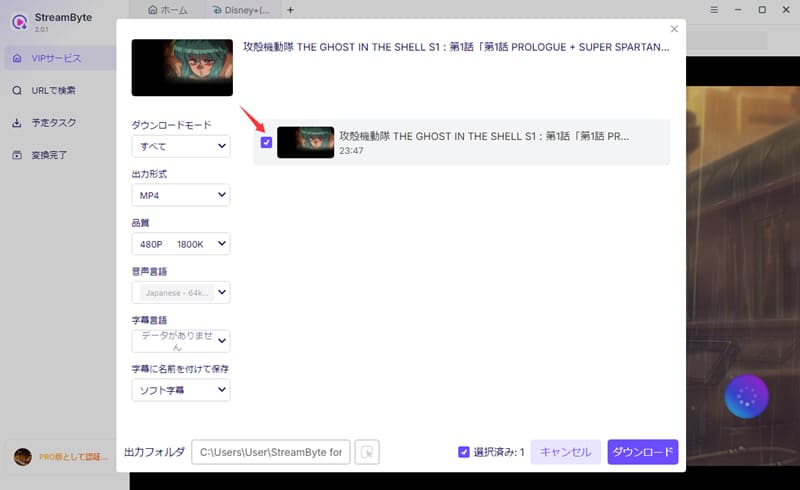Screen dimensions: 800x490
Task: Click the icon beside 変換完了
Action: pos(17,155)
